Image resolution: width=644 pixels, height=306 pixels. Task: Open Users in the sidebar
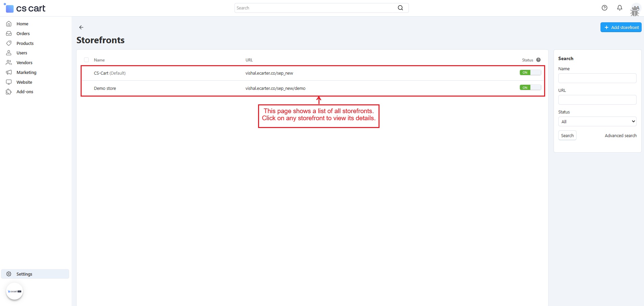22,53
